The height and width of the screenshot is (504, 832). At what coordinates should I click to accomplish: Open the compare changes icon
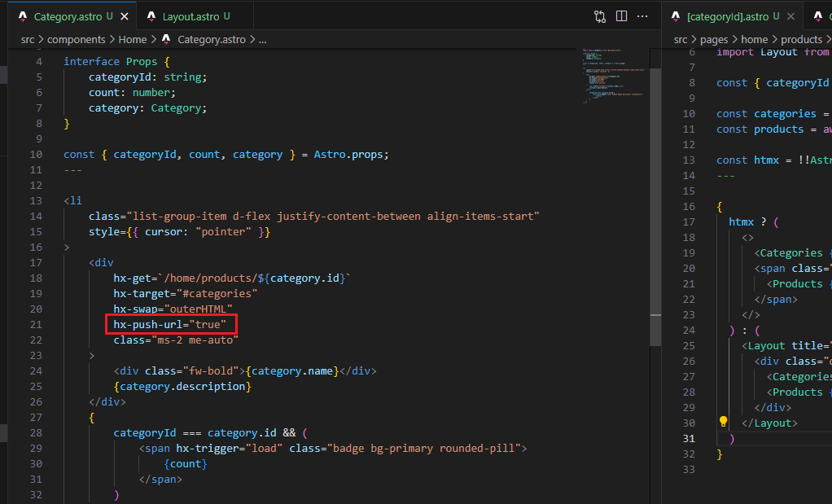[x=600, y=16]
